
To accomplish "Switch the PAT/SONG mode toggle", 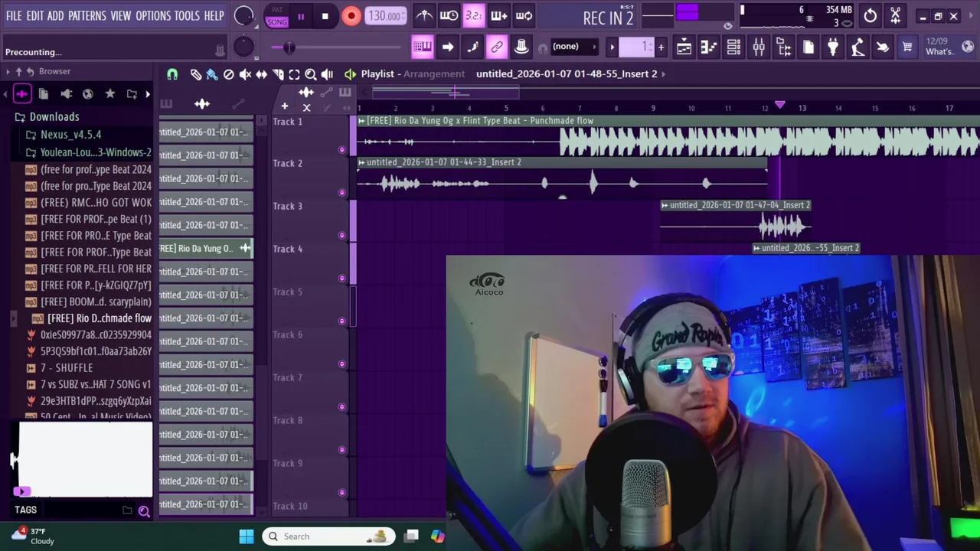I will tap(276, 16).
